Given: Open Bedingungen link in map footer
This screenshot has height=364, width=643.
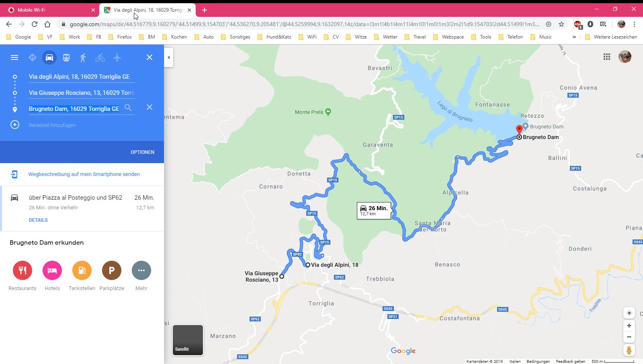Looking at the screenshot, I should (x=538, y=361).
